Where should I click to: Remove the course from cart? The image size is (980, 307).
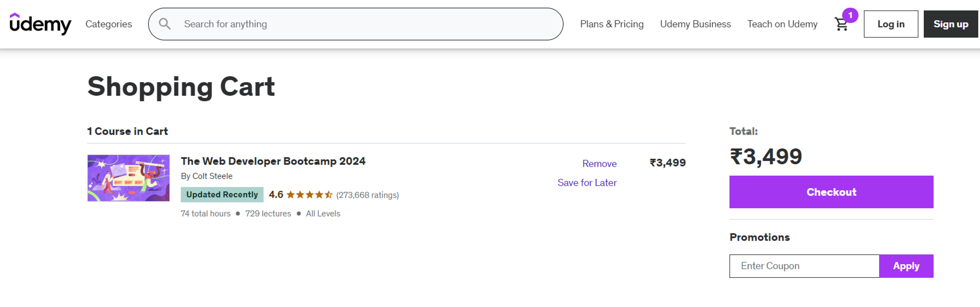[599, 164]
